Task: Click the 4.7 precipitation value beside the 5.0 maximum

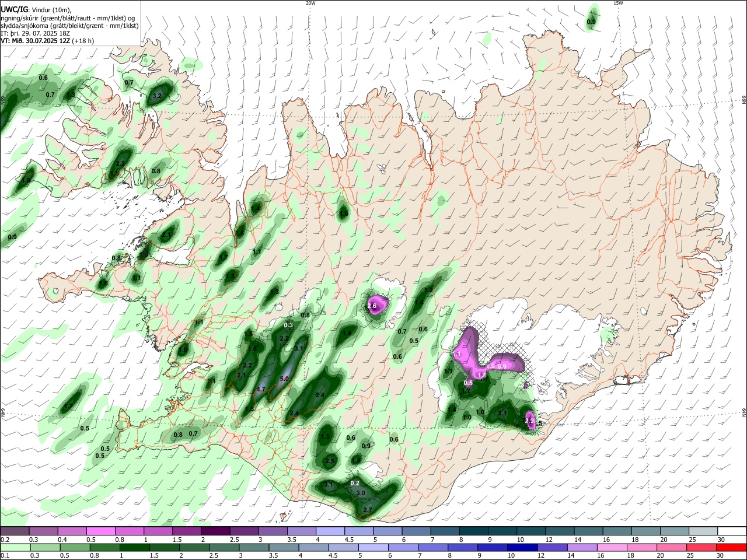Action: pyautogui.click(x=261, y=389)
